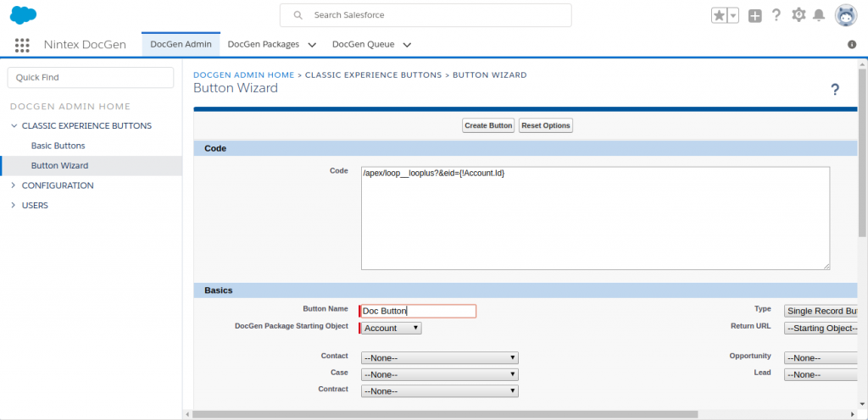This screenshot has height=420, width=868.
Task: Select Basic Buttons in the sidebar
Action: pyautogui.click(x=58, y=146)
